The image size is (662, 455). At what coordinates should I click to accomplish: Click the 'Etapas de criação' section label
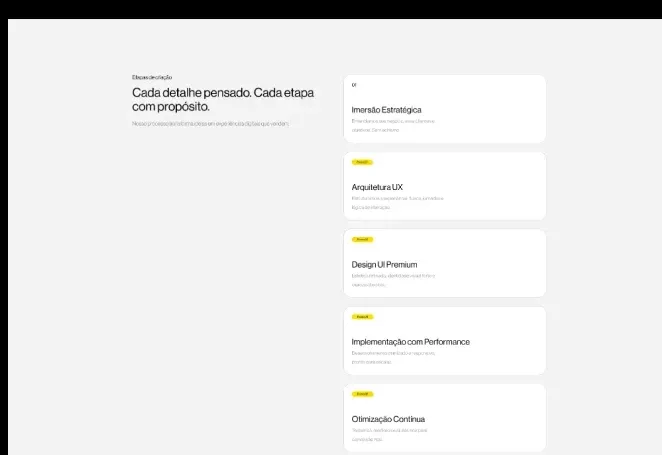pos(152,77)
